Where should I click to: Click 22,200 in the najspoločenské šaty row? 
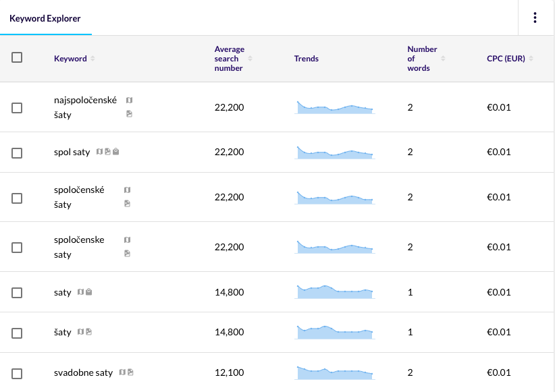point(229,107)
